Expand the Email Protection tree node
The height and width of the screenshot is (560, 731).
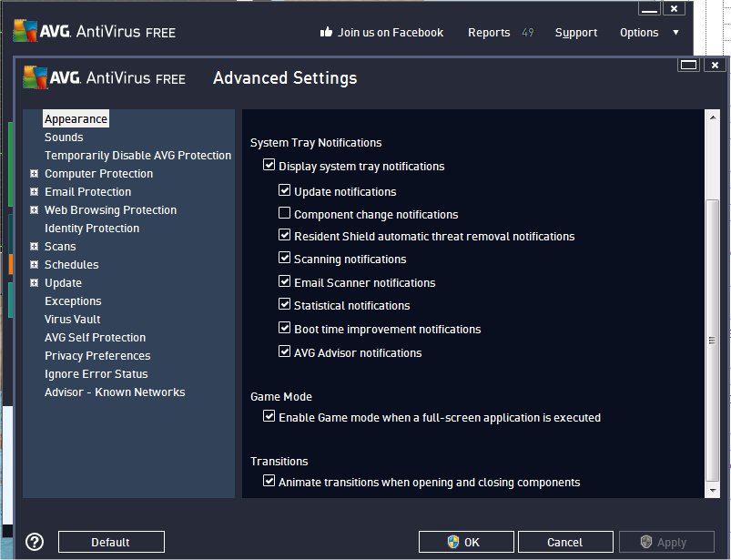click(x=34, y=191)
